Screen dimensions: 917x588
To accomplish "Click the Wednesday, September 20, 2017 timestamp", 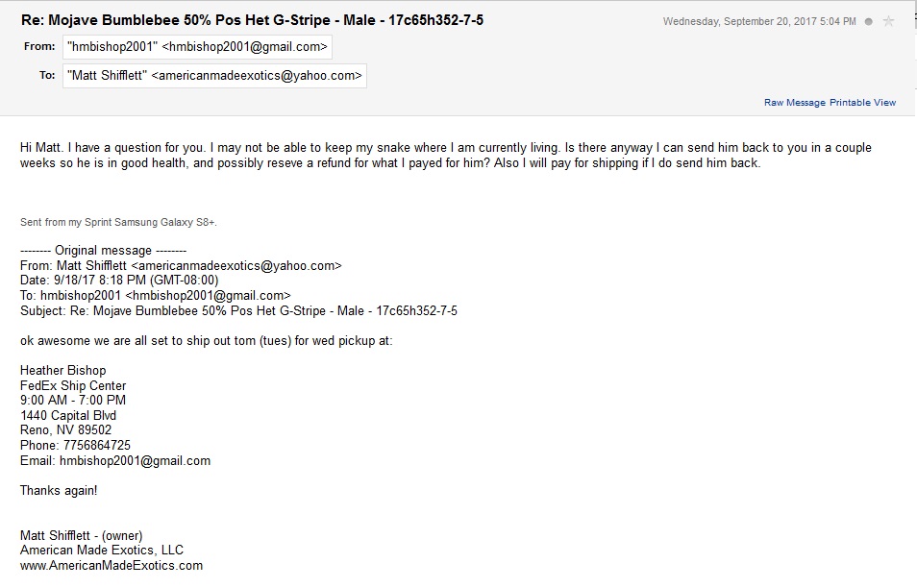I will (x=759, y=22).
